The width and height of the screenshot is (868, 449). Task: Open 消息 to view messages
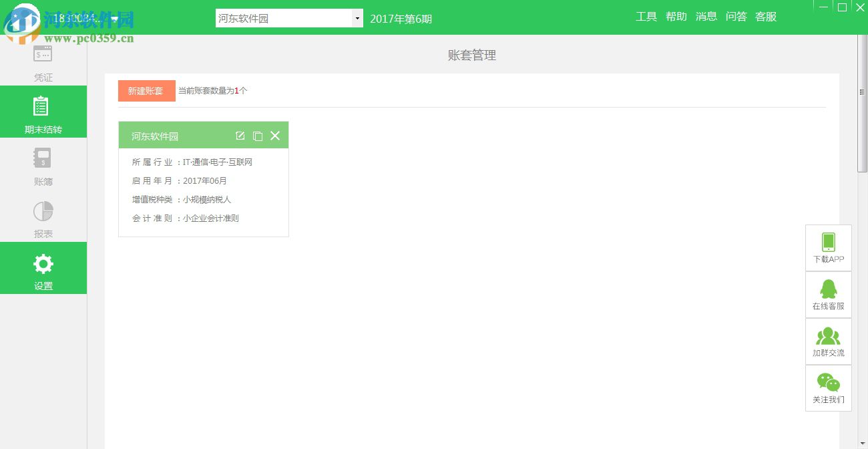[x=706, y=16]
